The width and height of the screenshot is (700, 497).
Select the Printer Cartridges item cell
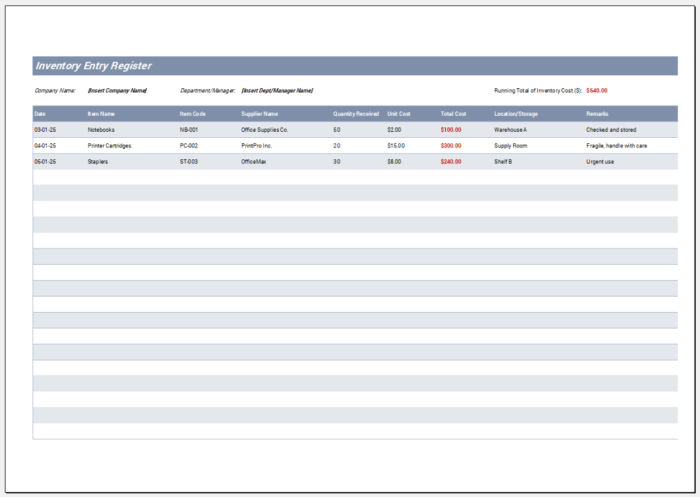point(109,146)
